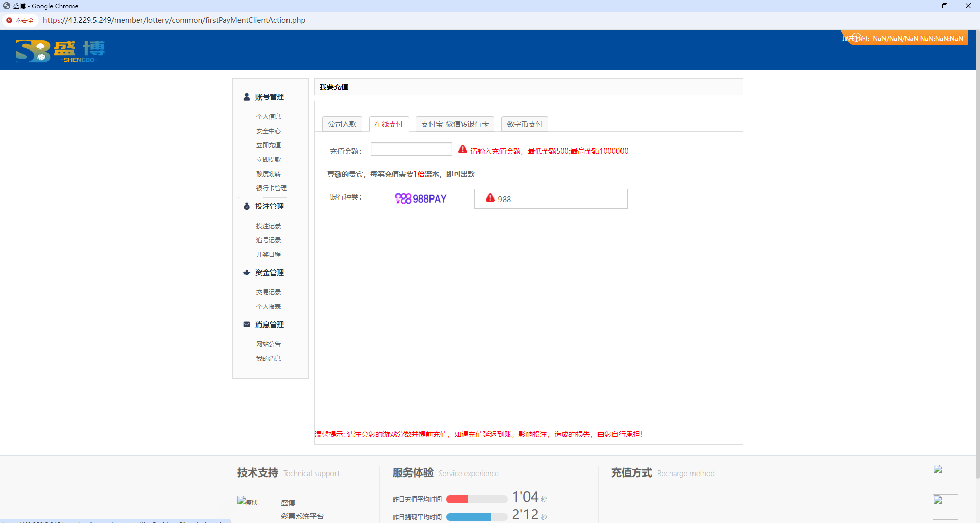
Task: Switch to the 公司入款 tab
Action: point(342,124)
